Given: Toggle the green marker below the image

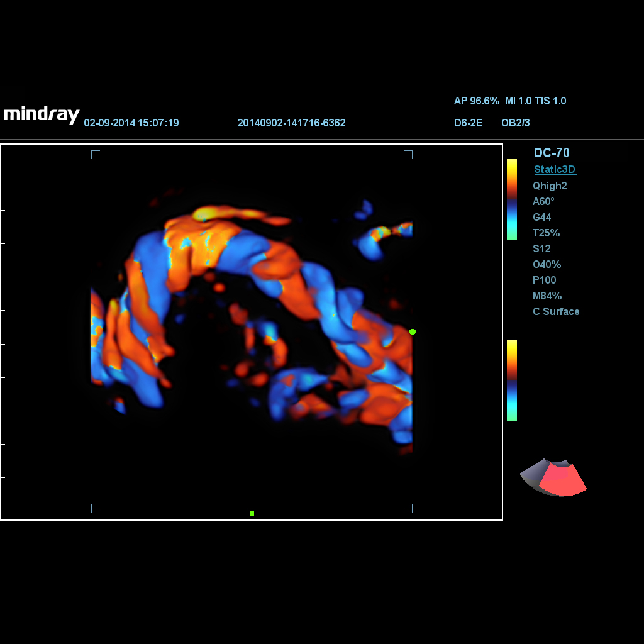Looking at the screenshot, I should (252, 513).
